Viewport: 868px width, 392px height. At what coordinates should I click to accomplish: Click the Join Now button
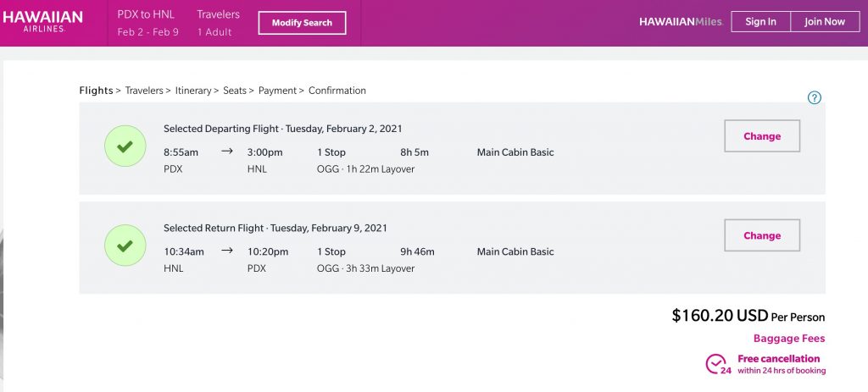click(824, 22)
